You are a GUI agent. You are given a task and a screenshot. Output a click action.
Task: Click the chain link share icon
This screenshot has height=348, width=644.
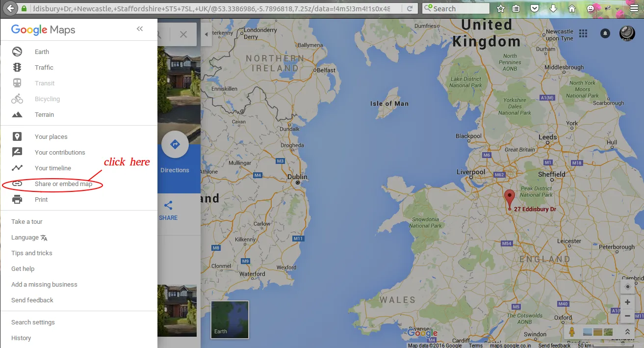17,184
